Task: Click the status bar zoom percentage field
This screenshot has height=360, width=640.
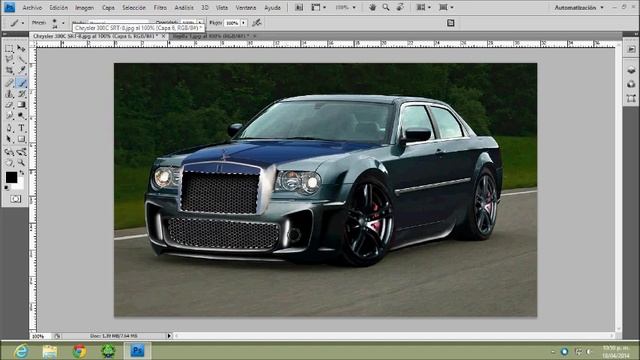Action: pos(40,336)
